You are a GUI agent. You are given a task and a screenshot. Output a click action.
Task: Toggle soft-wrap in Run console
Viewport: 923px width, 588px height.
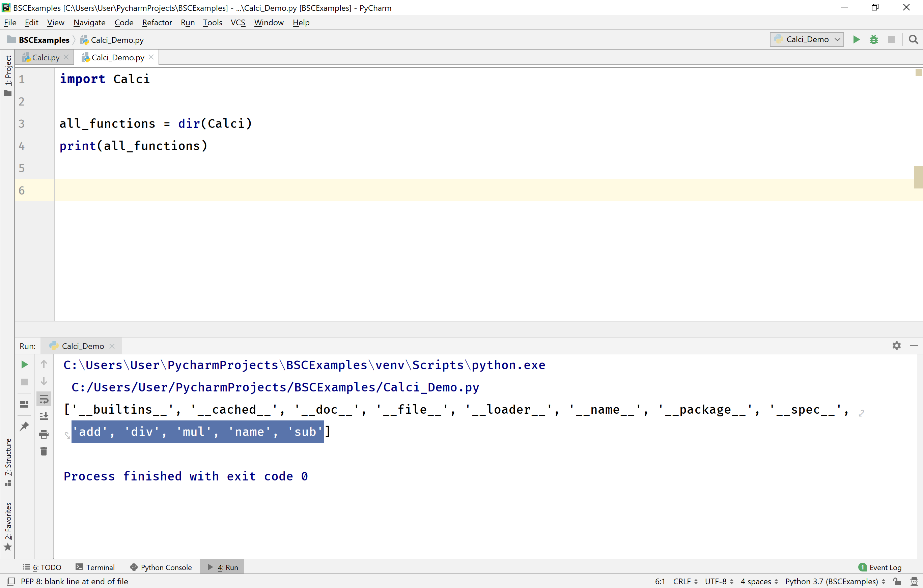pos(44,399)
